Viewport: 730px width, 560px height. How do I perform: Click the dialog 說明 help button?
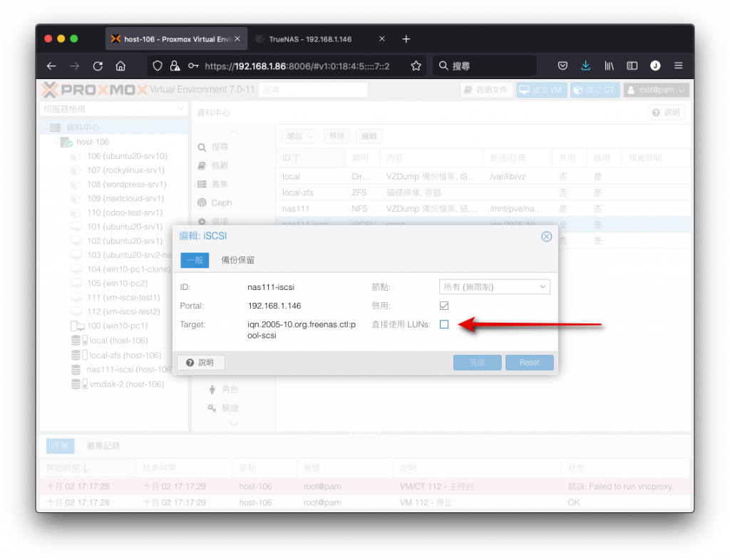click(x=200, y=363)
